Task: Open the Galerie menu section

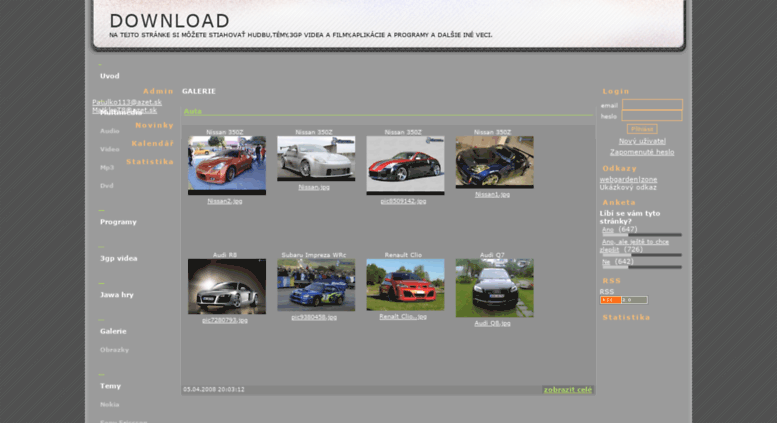Action: point(113,331)
